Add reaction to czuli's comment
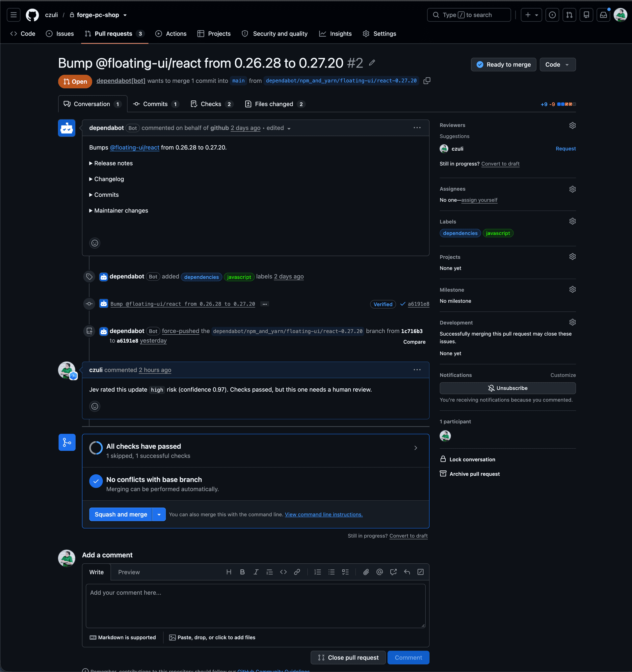Screen dimensions: 632x672 [94, 406]
